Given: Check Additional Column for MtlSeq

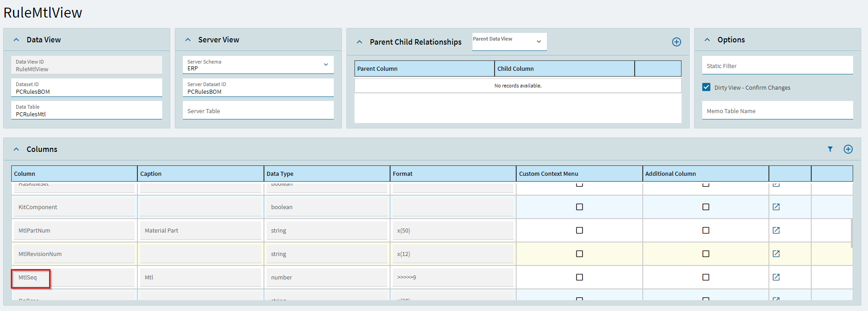Looking at the screenshot, I should click(706, 277).
